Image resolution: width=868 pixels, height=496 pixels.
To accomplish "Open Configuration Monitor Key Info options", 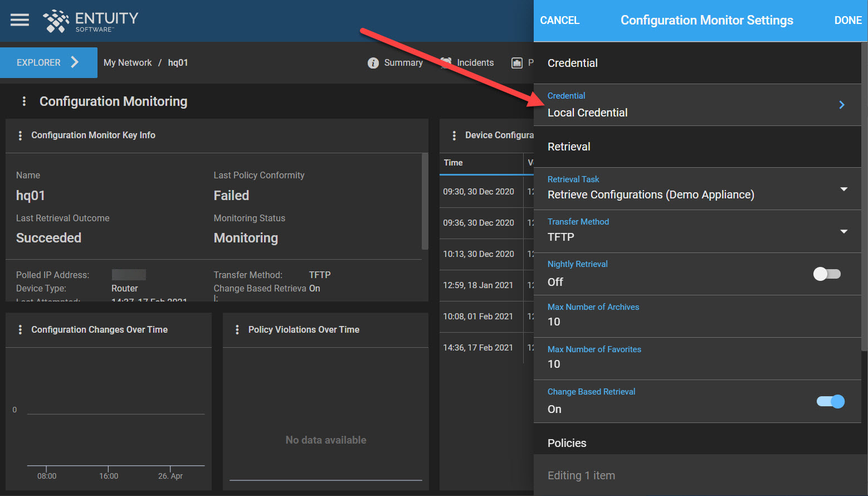I will (x=21, y=135).
